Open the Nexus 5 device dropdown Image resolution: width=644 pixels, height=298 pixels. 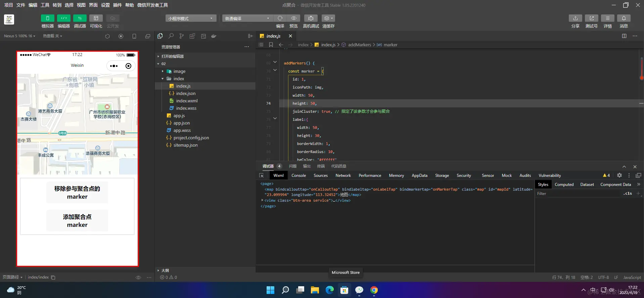tap(19, 36)
